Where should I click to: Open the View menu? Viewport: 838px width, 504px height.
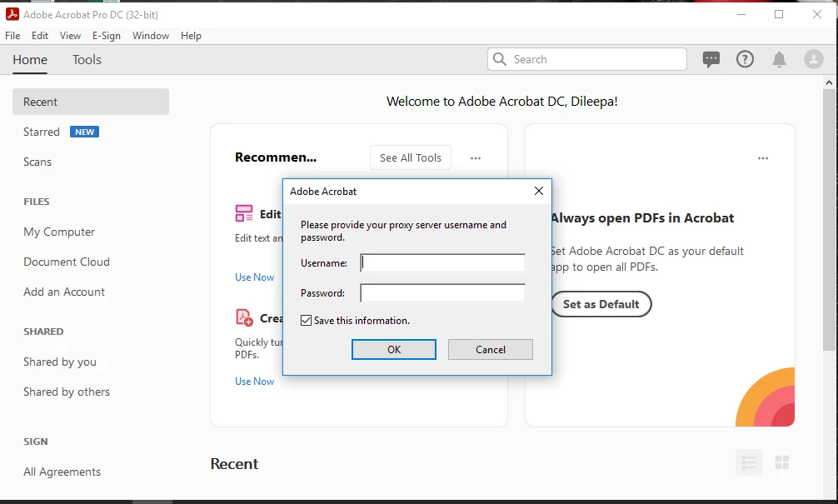(70, 36)
